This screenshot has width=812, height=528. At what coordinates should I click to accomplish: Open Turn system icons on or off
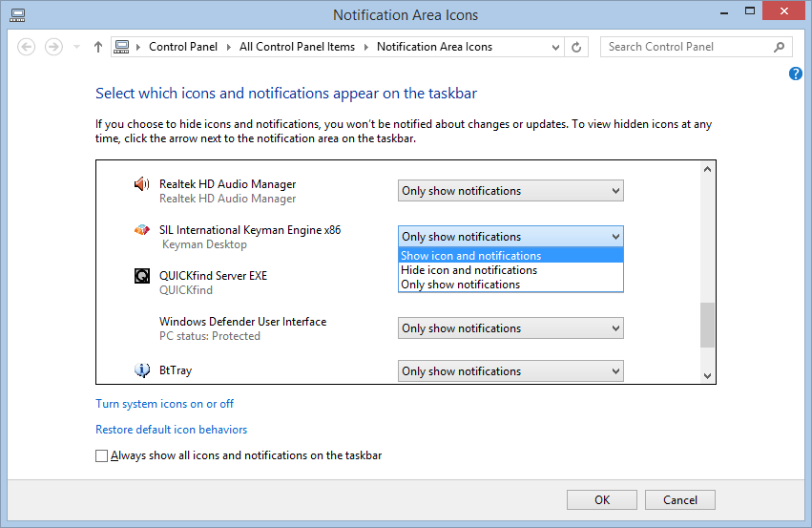pos(165,404)
